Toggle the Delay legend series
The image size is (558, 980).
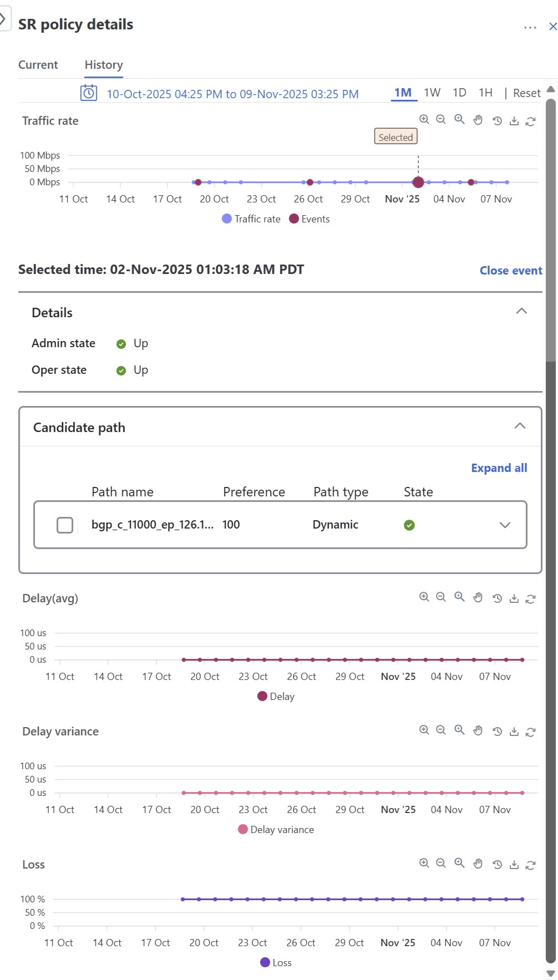[276, 697]
